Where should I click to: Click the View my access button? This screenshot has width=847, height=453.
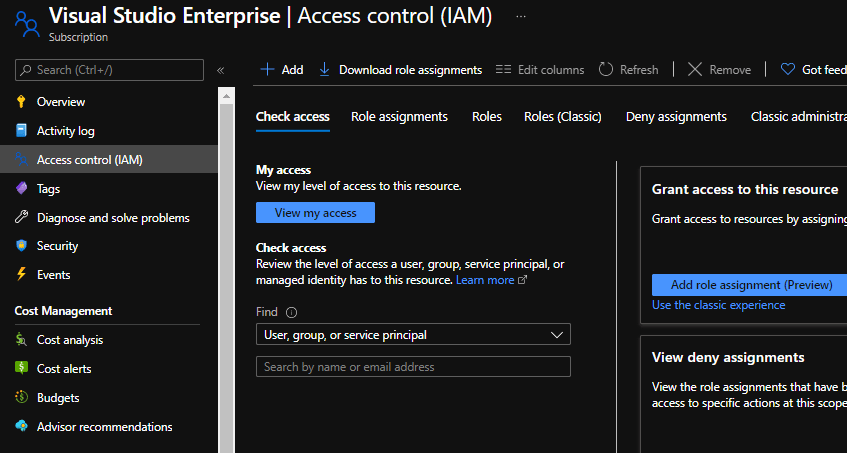[315, 213]
